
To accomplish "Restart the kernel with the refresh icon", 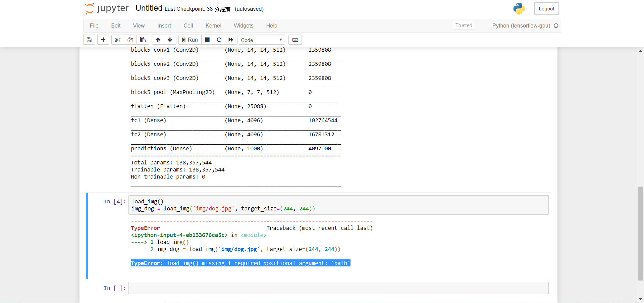I will pyautogui.click(x=219, y=40).
